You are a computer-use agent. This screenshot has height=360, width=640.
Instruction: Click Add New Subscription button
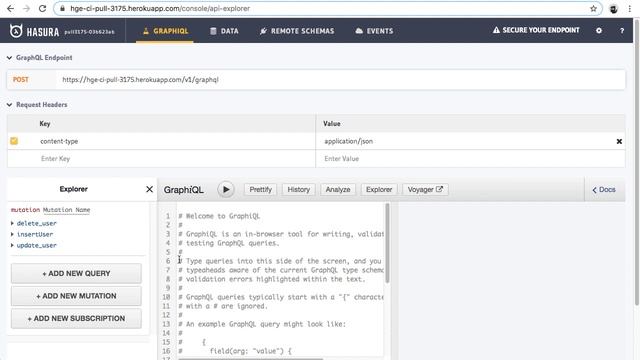point(76,318)
